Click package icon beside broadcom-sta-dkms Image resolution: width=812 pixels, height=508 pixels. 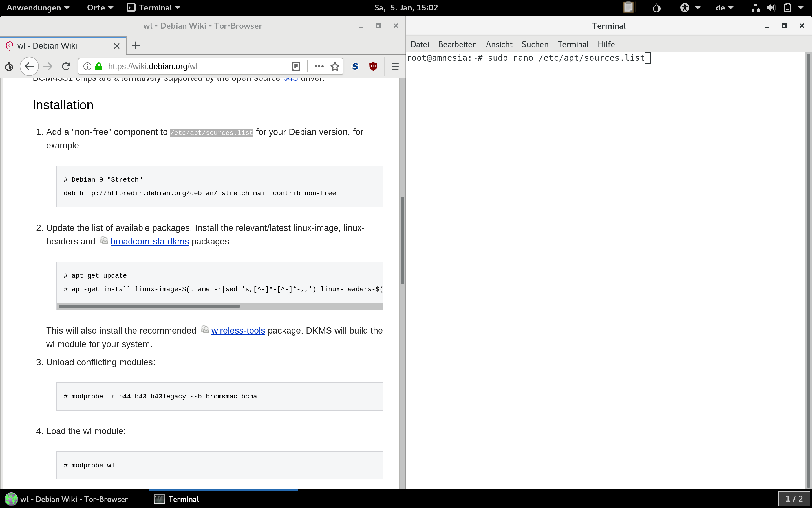pyautogui.click(x=104, y=240)
